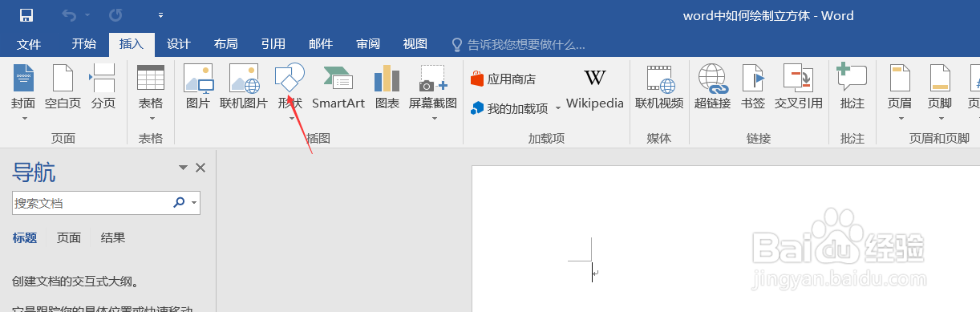
Task: Click the Wikipedia add-in icon
Action: tap(594, 88)
